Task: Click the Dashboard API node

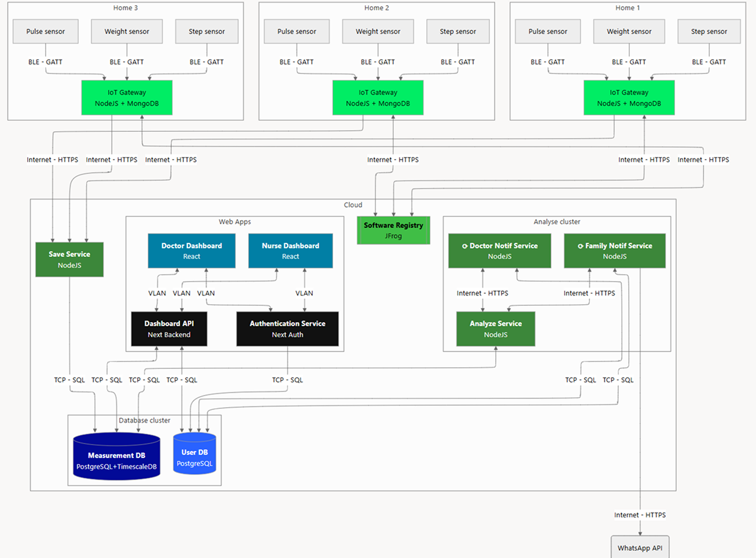Action: (169, 328)
